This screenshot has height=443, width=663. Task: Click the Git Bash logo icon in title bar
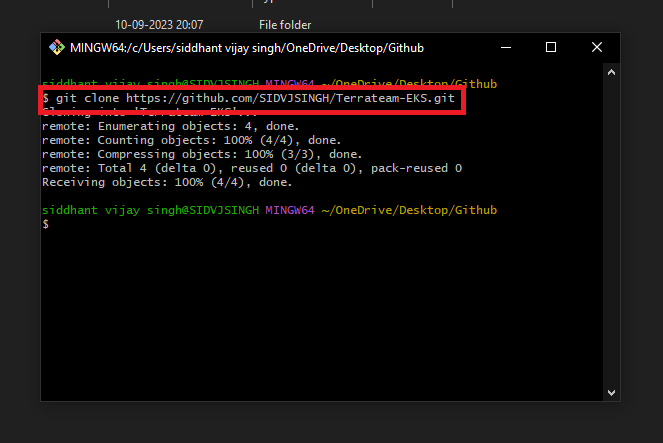(57, 47)
